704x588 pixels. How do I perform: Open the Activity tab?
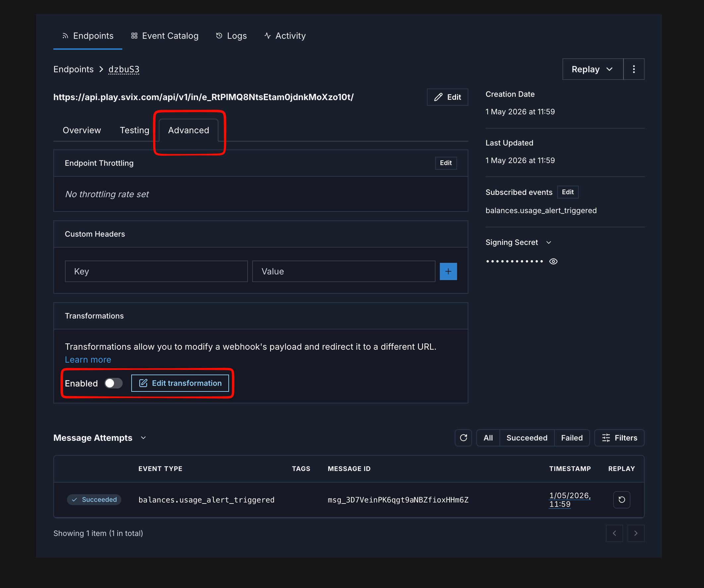point(285,36)
